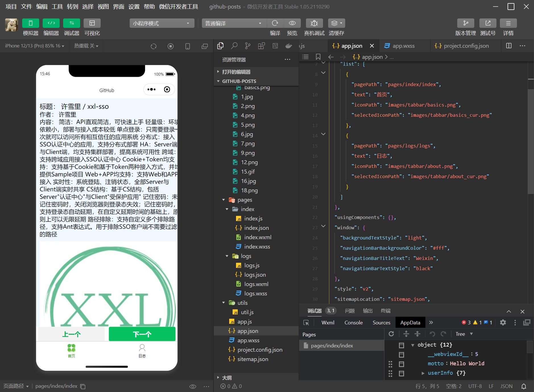Close the app.json tab

click(372, 46)
